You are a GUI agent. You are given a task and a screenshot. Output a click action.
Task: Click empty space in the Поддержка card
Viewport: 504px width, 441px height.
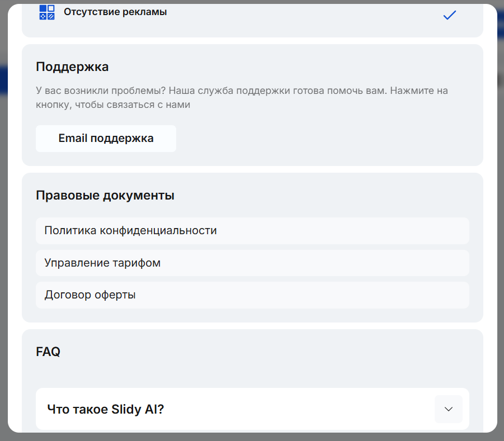[x=336, y=139]
